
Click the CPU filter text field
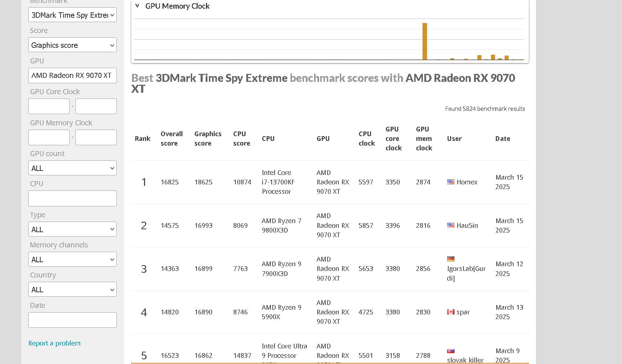tap(72, 198)
